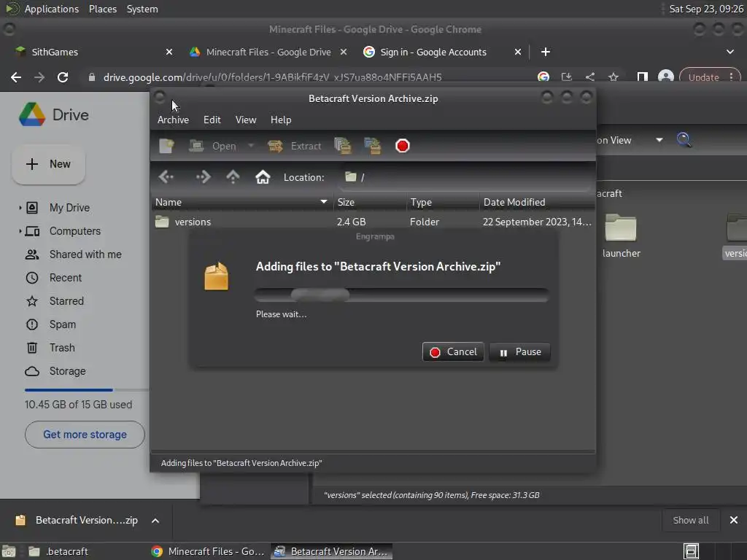This screenshot has width=747, height=560.
Task: Sort by Date Modified column header
Action: click(537, 202)
